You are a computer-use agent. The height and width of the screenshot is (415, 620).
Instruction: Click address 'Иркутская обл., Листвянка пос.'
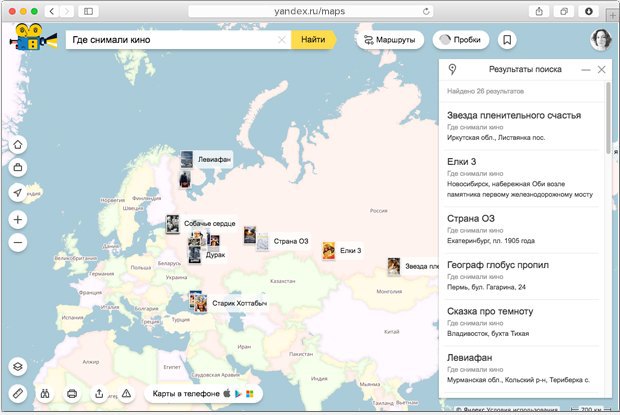pos(496,138)
